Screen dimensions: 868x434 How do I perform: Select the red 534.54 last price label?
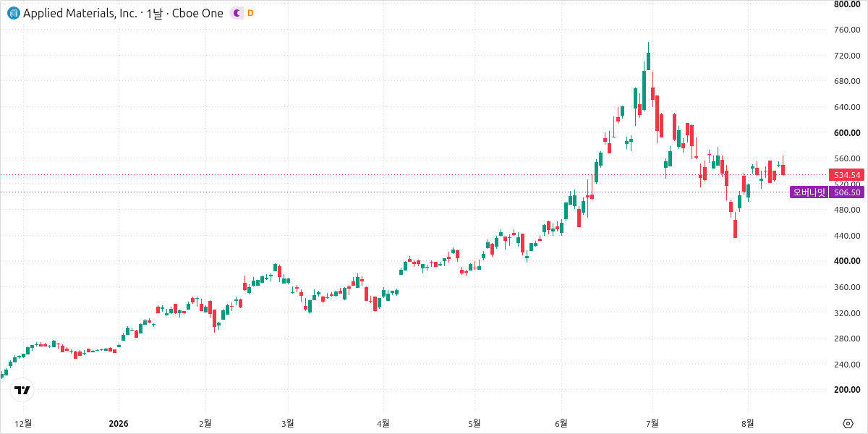tap(847, 175)
